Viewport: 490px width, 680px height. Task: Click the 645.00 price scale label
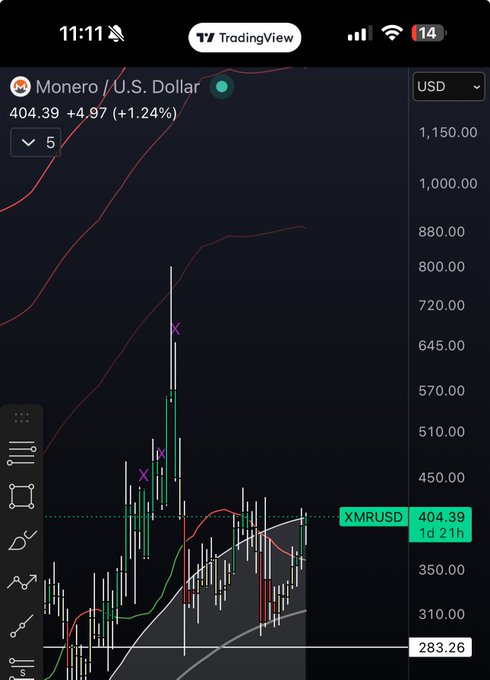click(x=441, y=346)
